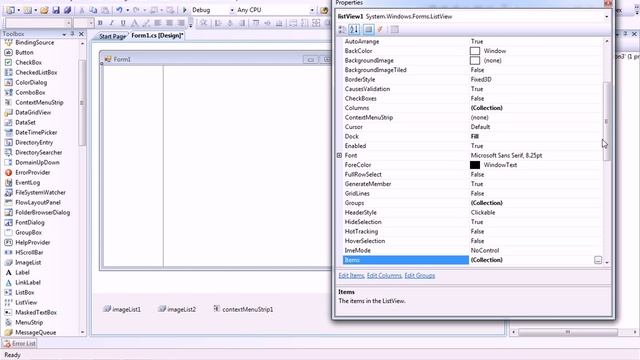Click the BackColor Window color swatch
Screen dimensions: 640x360
point(475,51)
